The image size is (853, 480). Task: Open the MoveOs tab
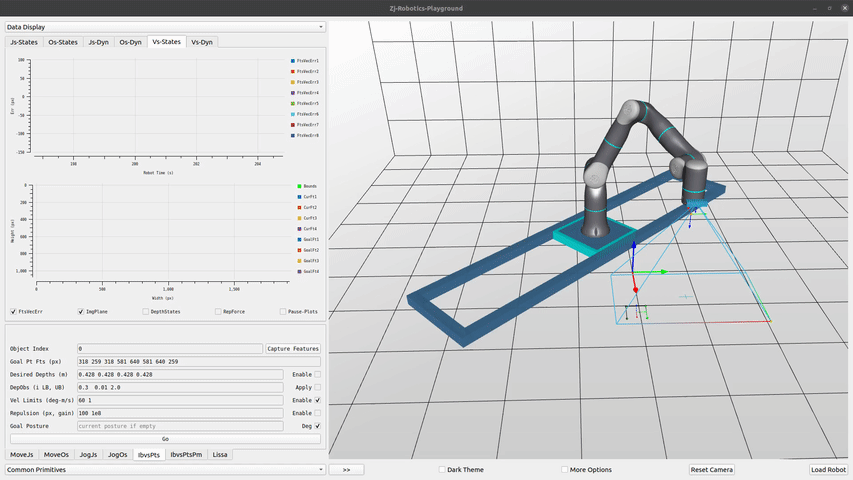pyautogui.click(x=56, y=454)
